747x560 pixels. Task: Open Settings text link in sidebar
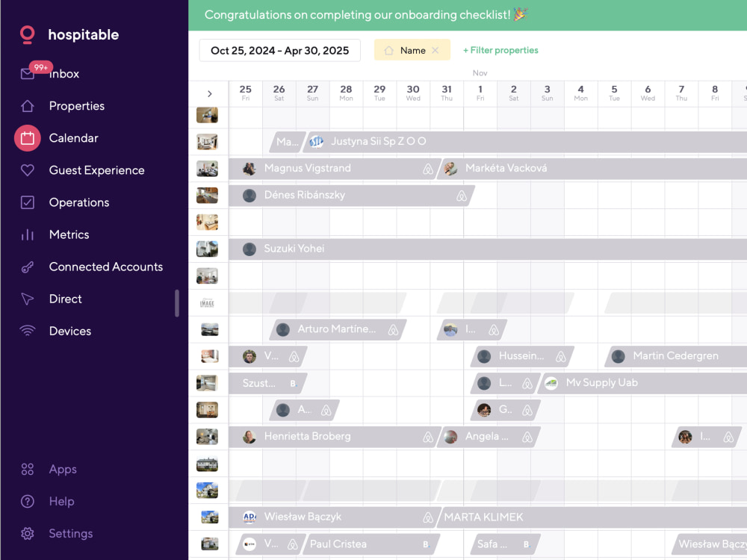tap(71, 533)
